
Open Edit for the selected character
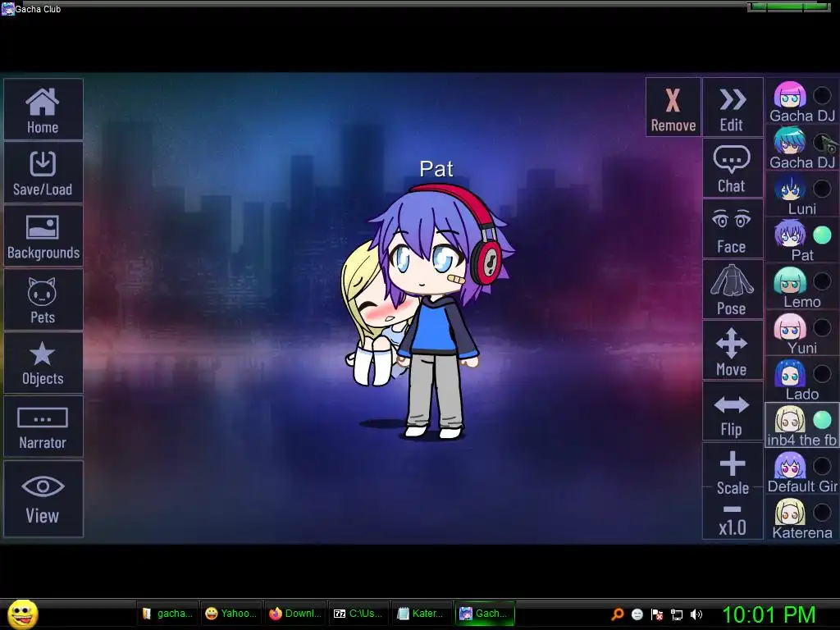pos(733,107)
